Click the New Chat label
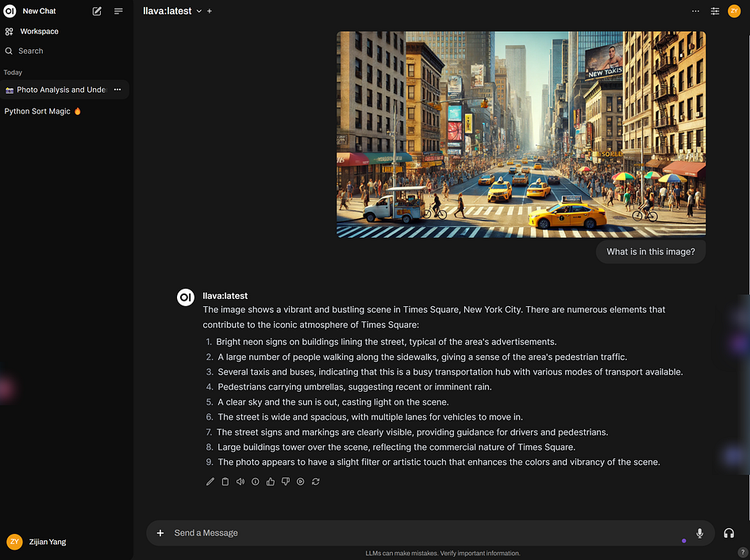The image size is (750, 560). pyautogui.click(x=39, y=11)
